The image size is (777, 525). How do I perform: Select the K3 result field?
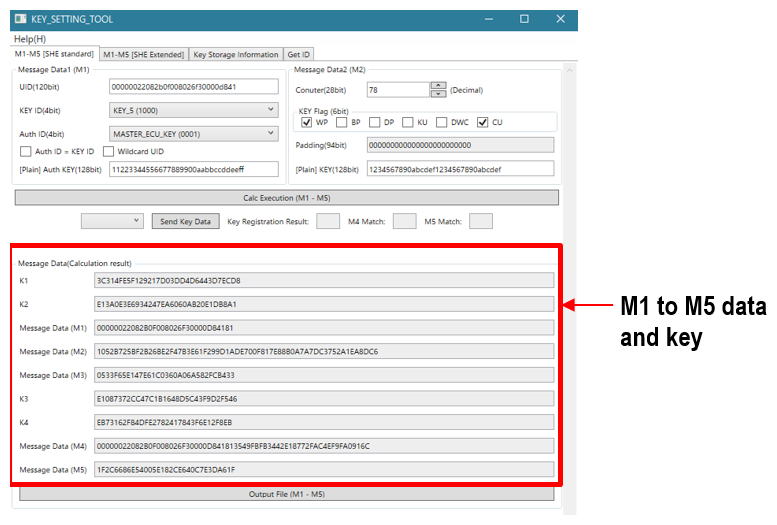[324, 399]
